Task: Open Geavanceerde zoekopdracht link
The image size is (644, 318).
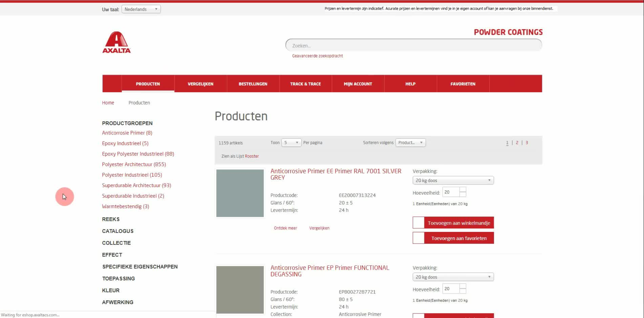Action: pyautogui.click(x=317, y=56)
